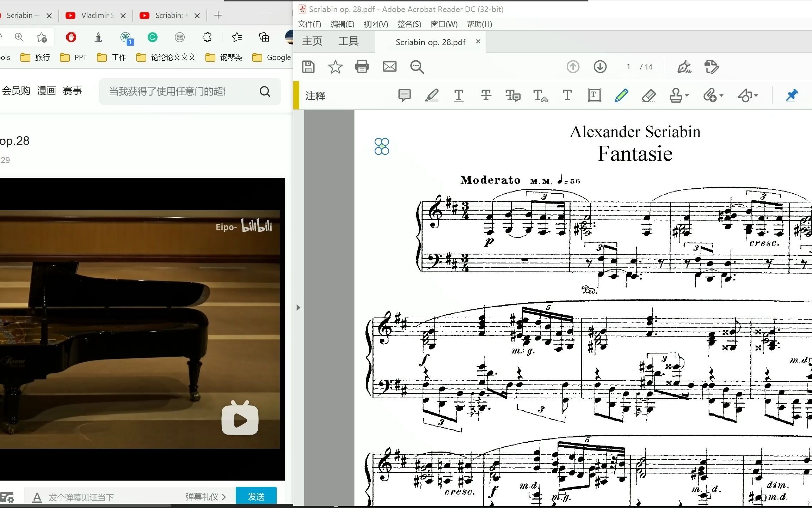Screen dimensions: 812x508
Task: Add a sticky note comment
Action: (404, 95)
